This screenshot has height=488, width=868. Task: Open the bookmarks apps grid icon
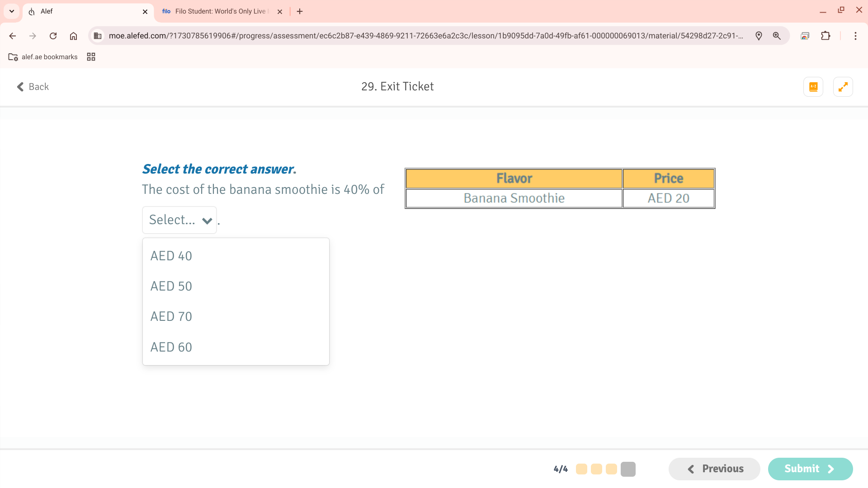point(91,57)
